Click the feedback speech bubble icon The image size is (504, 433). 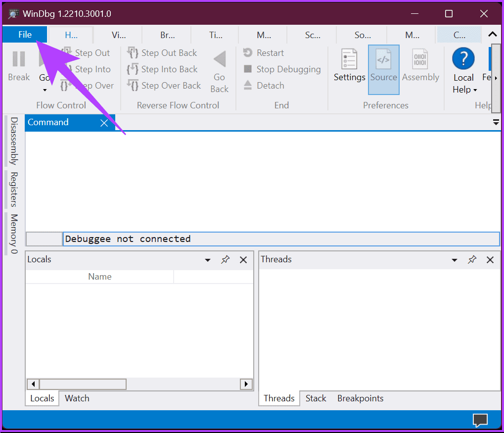tap(480, 420)
